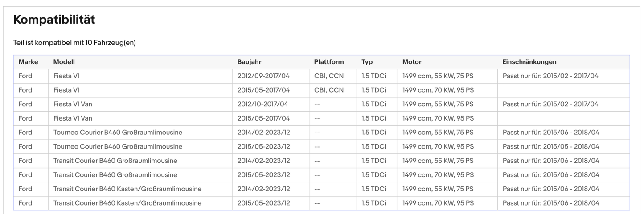Screen dimensions: 644x214
Task: Click Tourneo Courier B460 model in the 75 PS row
Action: [118, 133]
